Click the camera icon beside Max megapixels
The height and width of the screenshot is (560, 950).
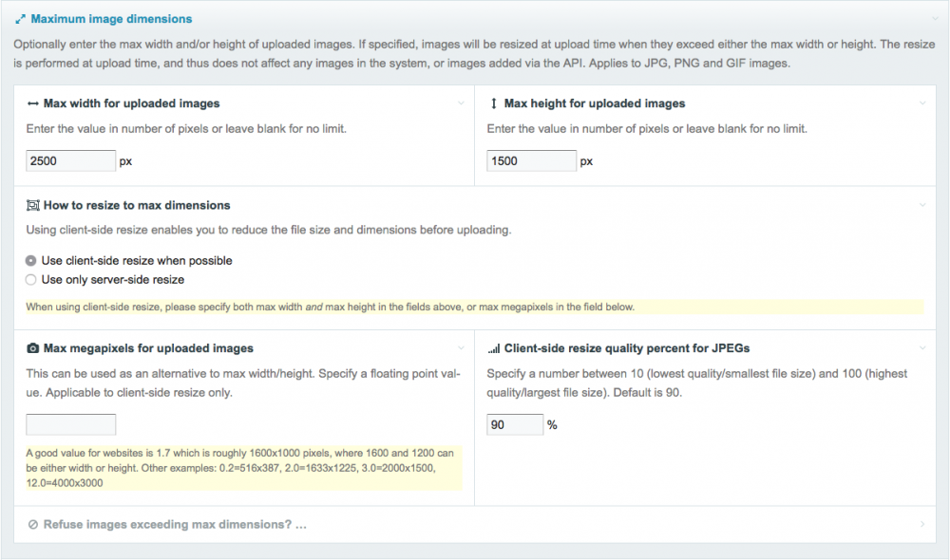(33, 348)
